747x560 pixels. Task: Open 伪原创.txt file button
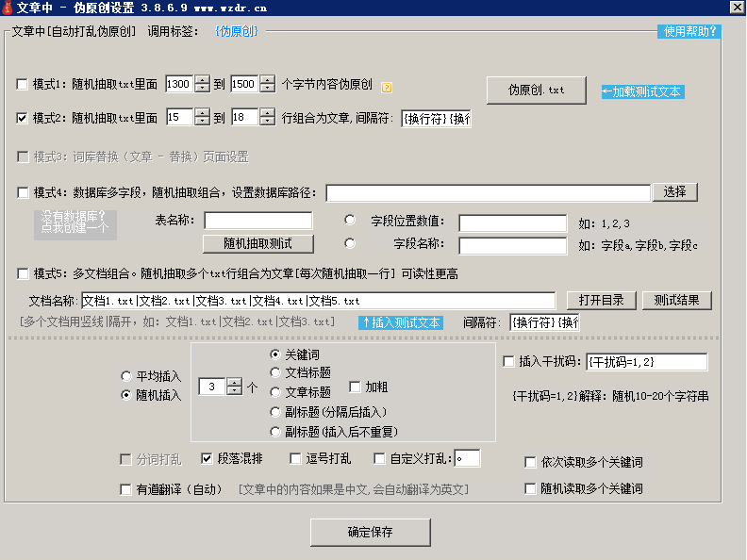[537, 90]
